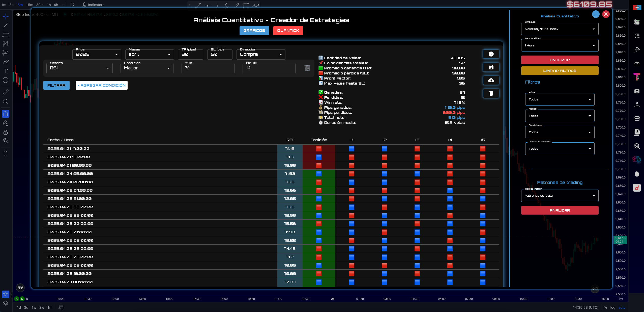Select the text tool in the left toolbar
Viewport: 644px width, 312px height.
point(6,71)
